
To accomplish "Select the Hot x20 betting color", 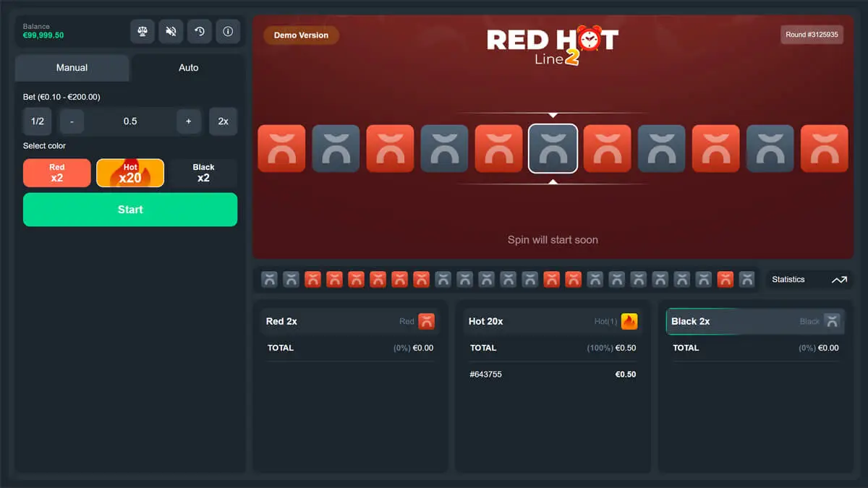I will pyautogui.click(x=129, y=173).
